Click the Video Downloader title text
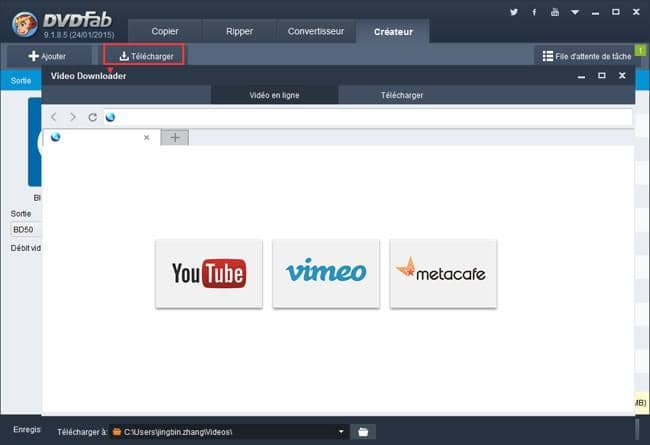 click(x=88, y=76)
